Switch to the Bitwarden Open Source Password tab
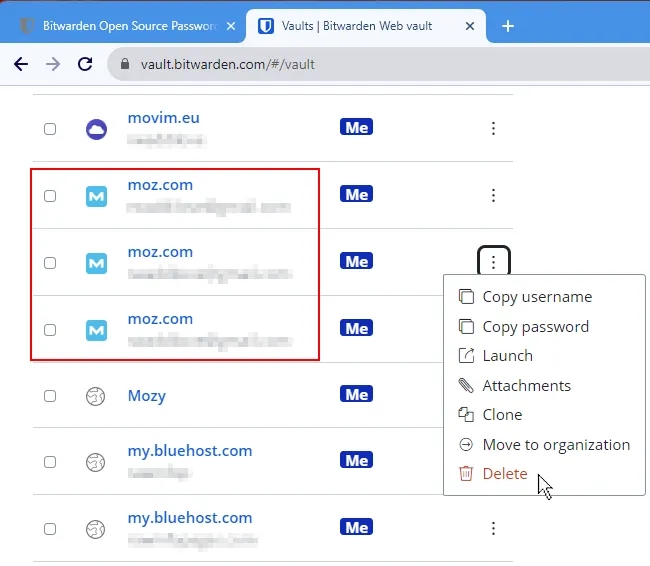The width and height of the screenshot is (650, 566). click(x=123, y=26)
